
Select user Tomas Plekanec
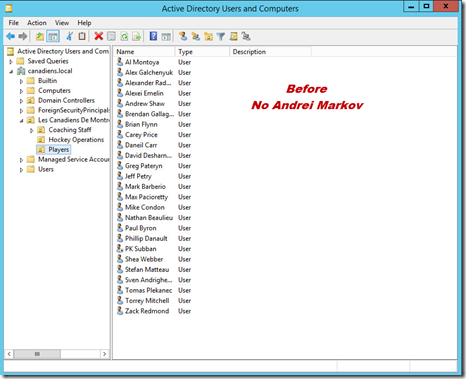[149, 290]
